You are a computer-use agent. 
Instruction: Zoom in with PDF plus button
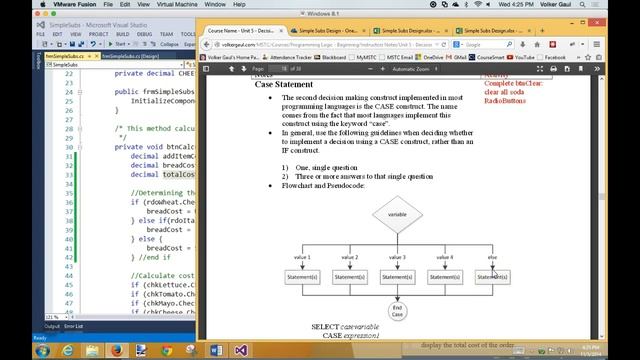click(382, 69)
